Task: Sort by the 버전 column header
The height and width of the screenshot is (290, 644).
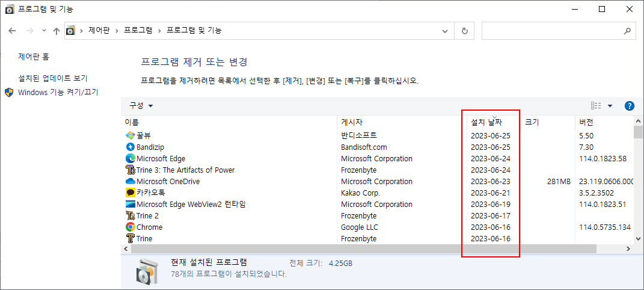Action: (x=603, y=122)
